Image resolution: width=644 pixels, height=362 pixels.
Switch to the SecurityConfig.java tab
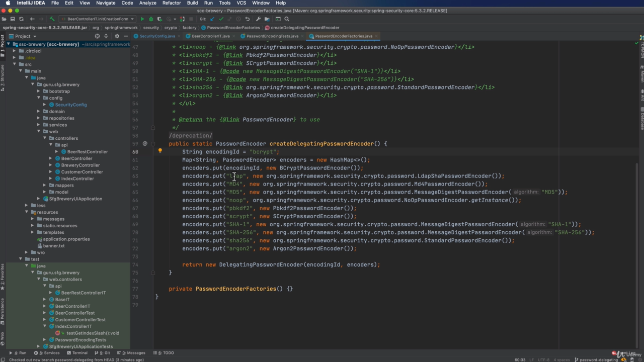click(x=157, y=36)
